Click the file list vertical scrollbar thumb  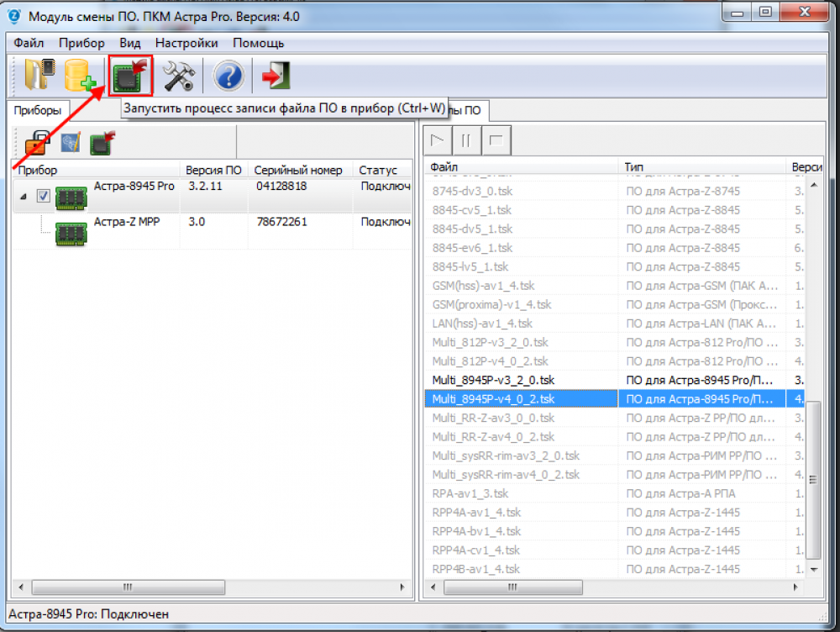tap(814, 479)
